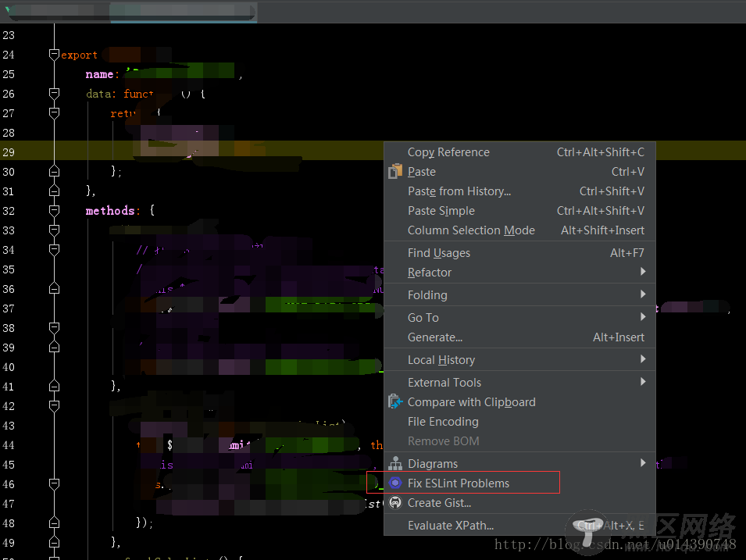746x560 pixels.
Task: Select Find Usages menu item
Action: 519,253
